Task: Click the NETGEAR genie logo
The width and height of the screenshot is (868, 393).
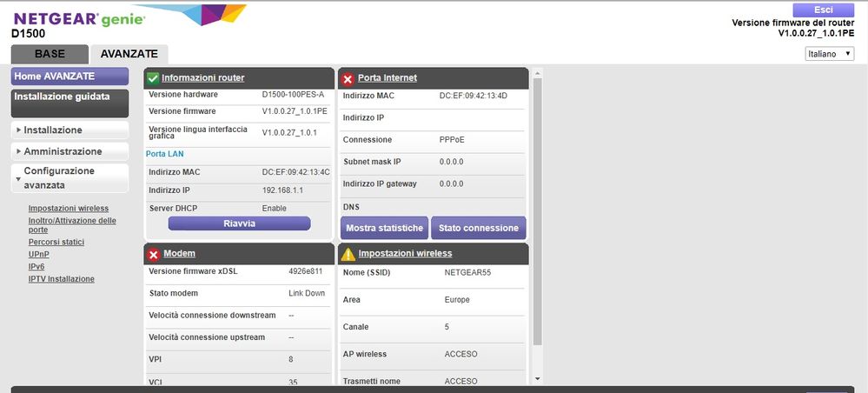Action: tap(80, 19)
